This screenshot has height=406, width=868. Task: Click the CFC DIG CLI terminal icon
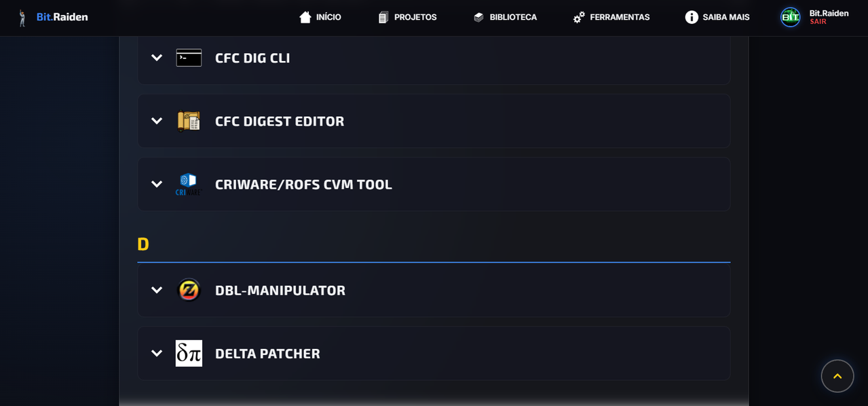click(x=189, y=58)
